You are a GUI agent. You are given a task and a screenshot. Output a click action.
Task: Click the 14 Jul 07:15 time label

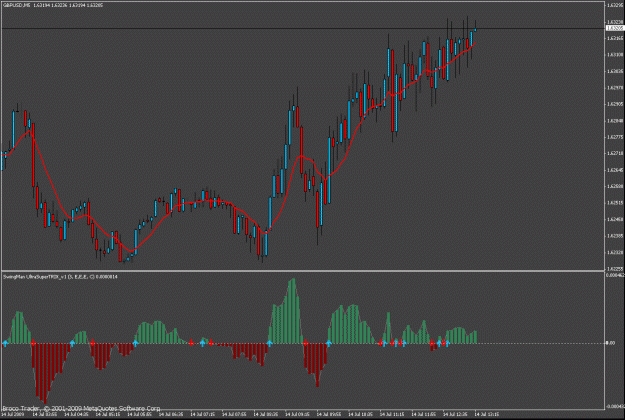(202, 414)
